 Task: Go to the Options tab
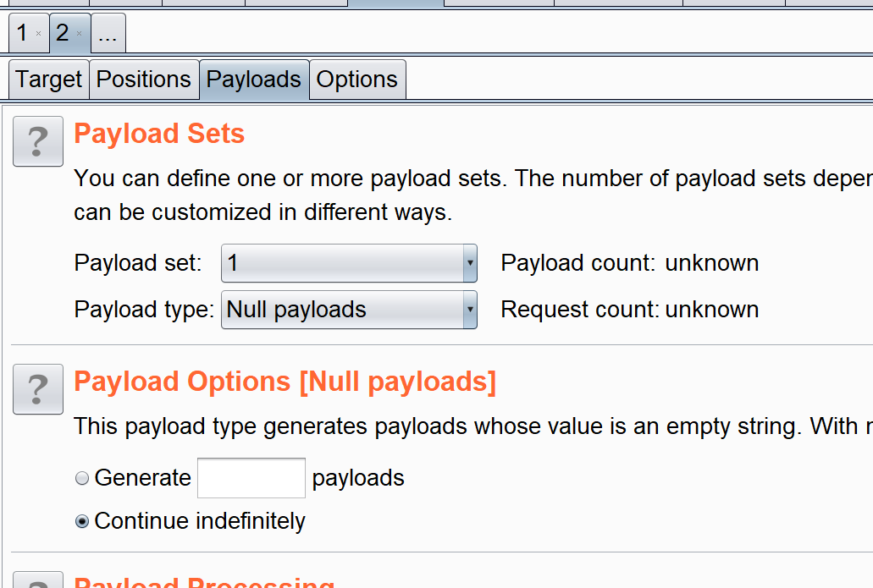click(357, 80)
